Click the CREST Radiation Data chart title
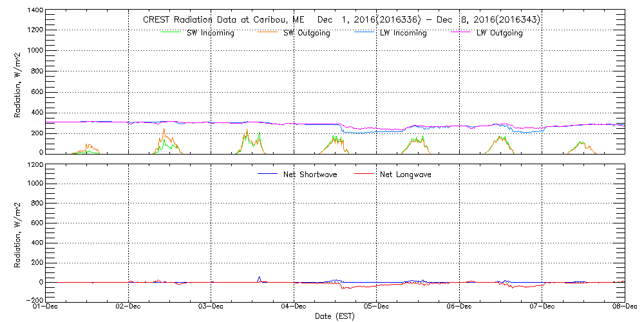Image resolution: width=644 pixels, height=322 pixels. click(x=341, y=20)
